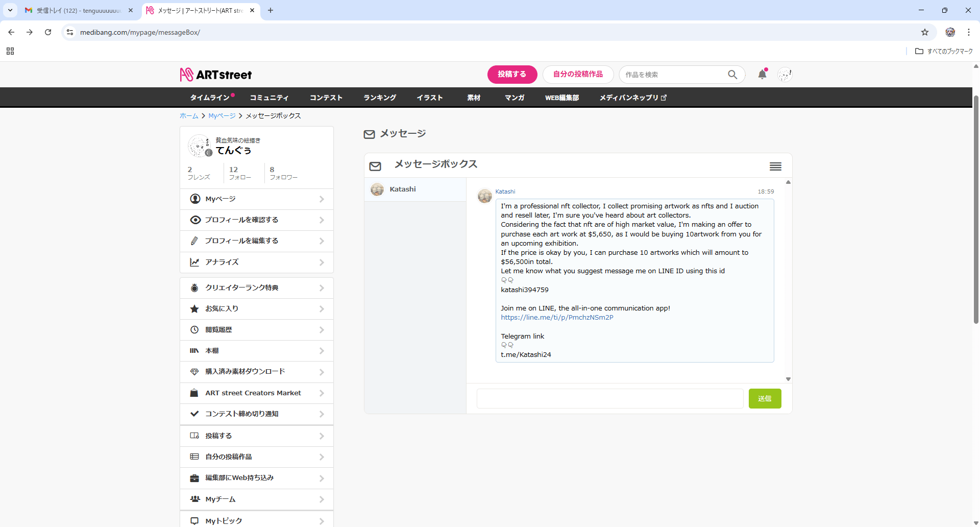Open the アナライズ sidebar entry

(257, 262)
